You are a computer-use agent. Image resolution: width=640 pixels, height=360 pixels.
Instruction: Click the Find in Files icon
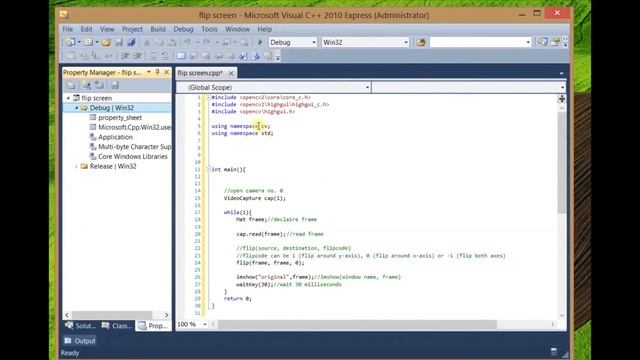tap(421, 42)
